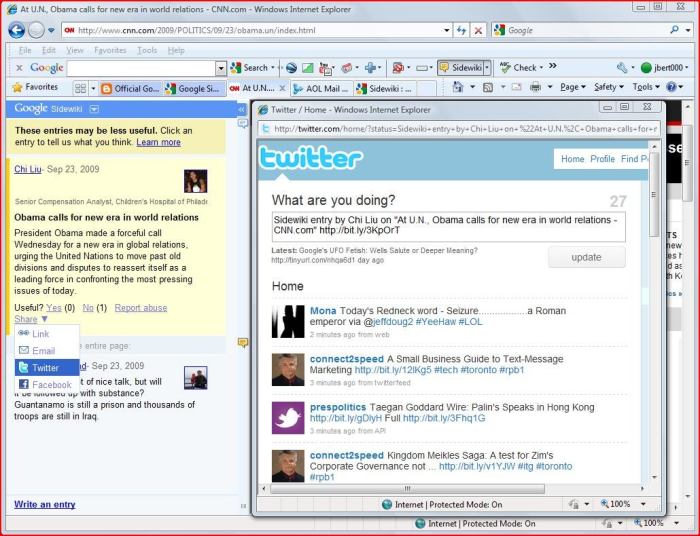
Task: Click the popup blocker icon on toolbar
Action: 397,68
